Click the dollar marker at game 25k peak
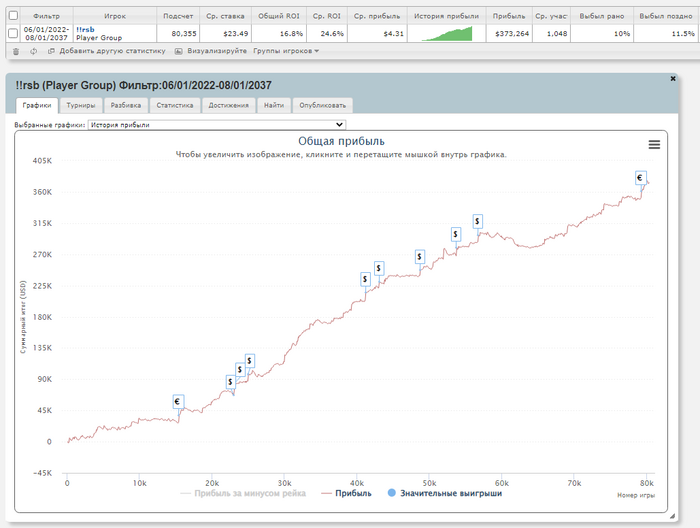700x528 pixels. coord(250,361)
